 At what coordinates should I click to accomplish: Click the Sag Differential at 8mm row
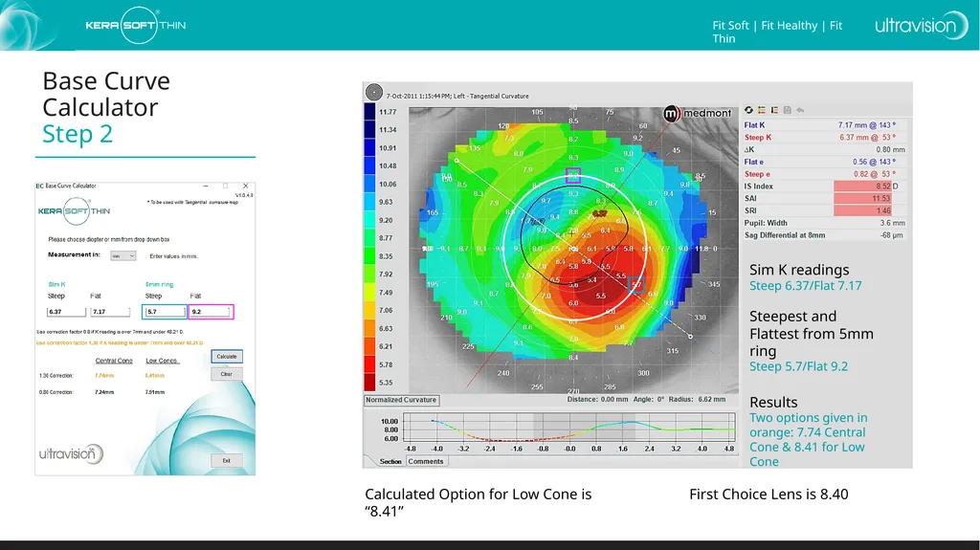click(824, 235)
